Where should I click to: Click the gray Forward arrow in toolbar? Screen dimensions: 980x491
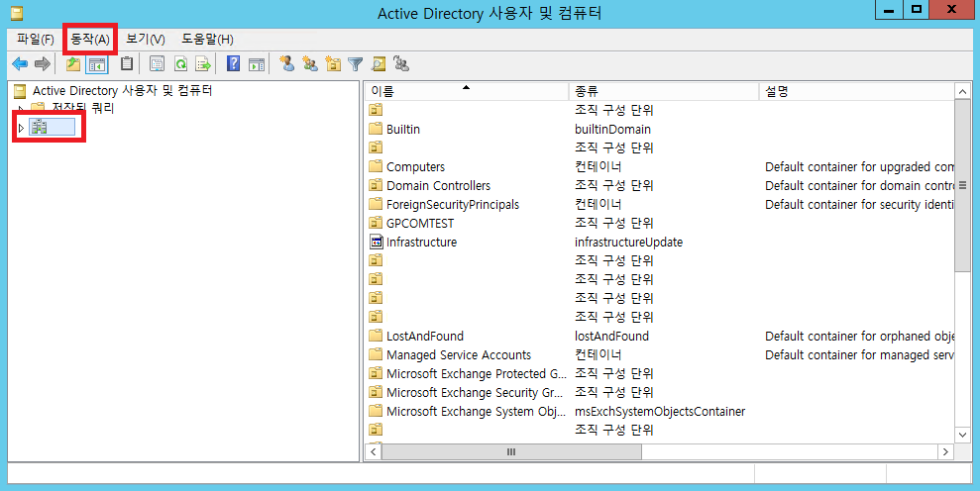pyautogui.click(x=42, y=63)
